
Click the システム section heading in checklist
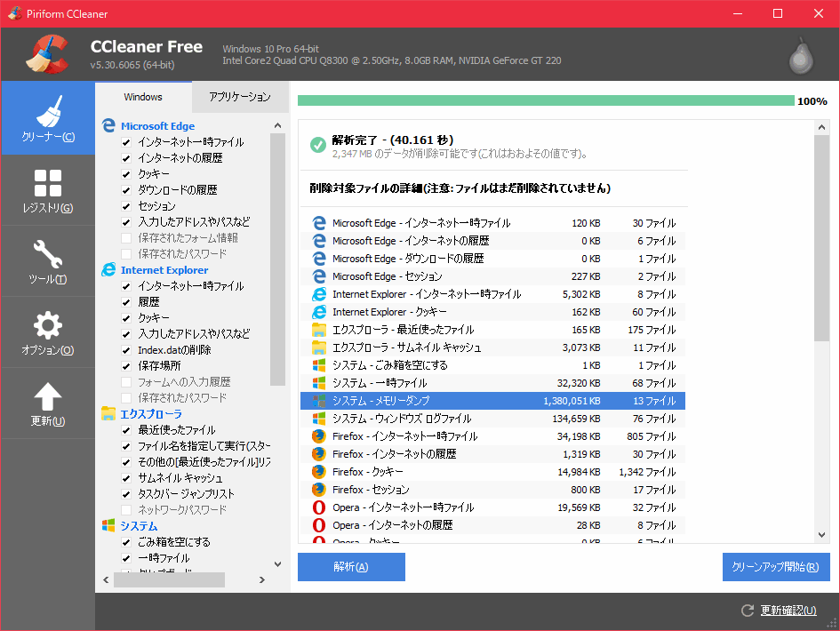(139, 526)
